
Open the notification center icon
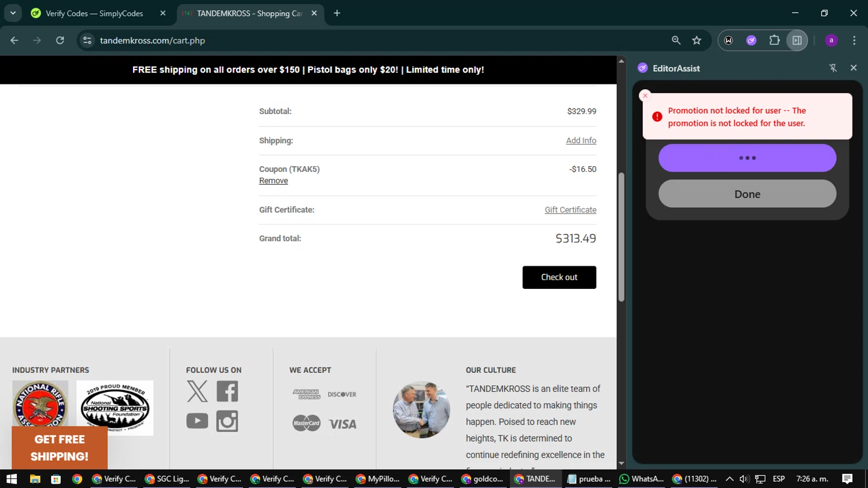pyautogui.click(x=847, y=479)
